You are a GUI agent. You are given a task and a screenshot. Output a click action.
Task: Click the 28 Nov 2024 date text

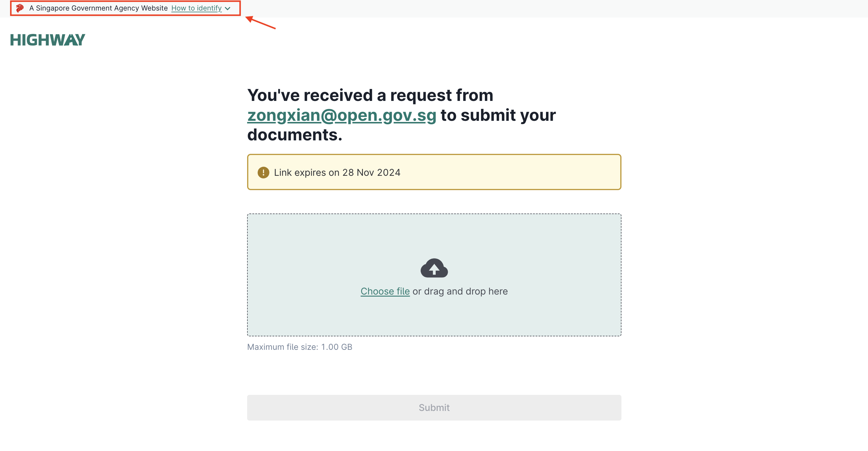click(371, 173)
